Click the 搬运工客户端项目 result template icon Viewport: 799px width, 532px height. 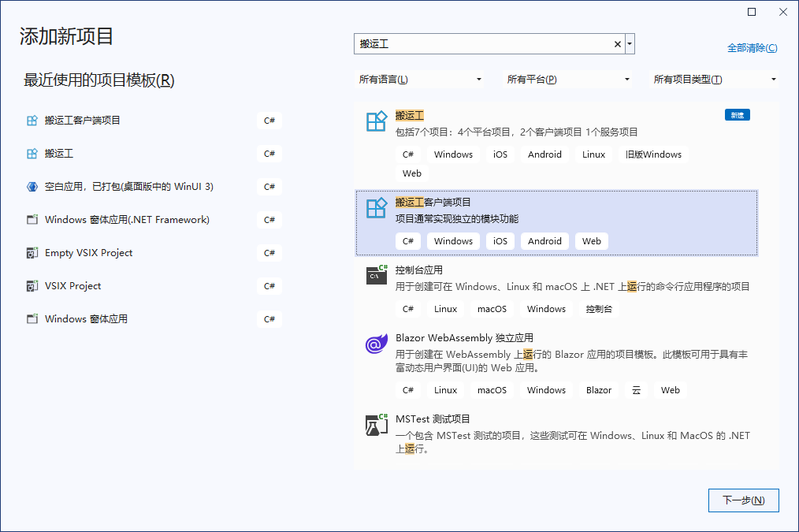377,208
